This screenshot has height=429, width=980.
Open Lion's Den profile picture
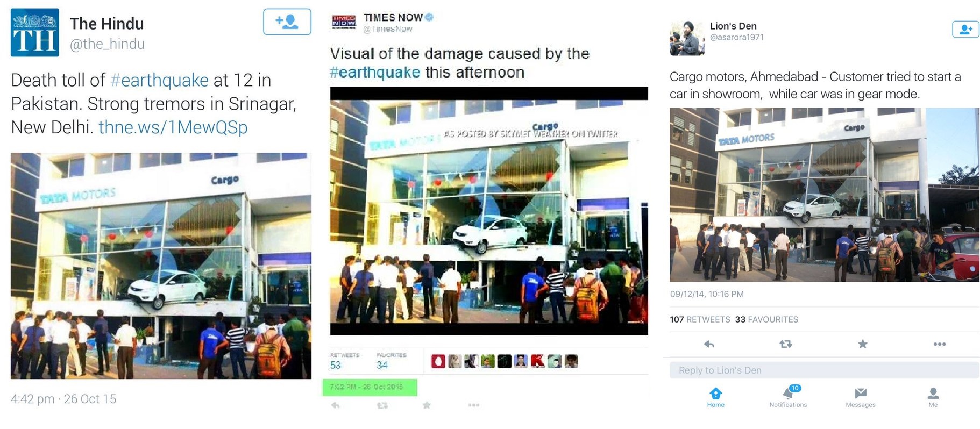tap(687, 38)
